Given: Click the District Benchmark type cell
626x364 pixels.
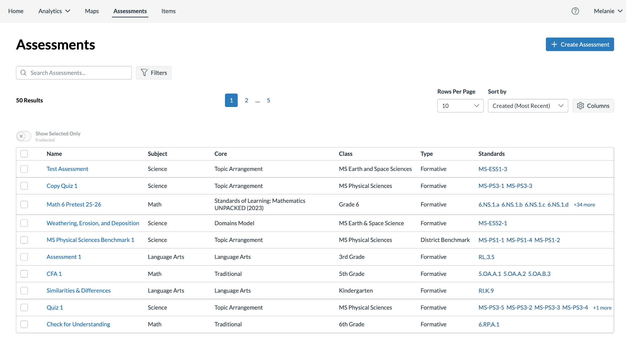Looking at the screenshot, I should pos(445,240).
